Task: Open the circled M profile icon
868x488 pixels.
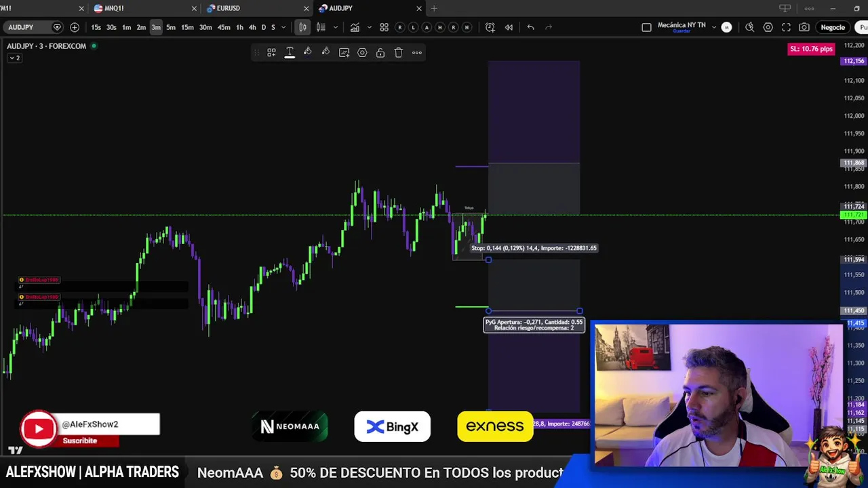Action: click(726, 27)
